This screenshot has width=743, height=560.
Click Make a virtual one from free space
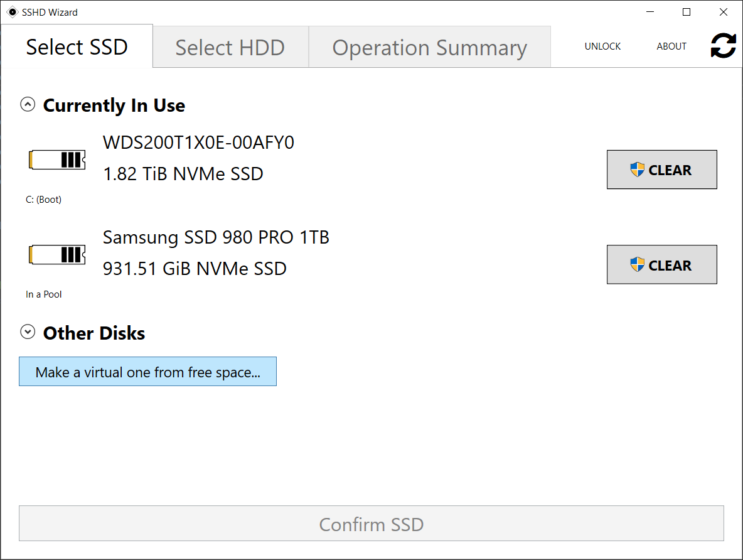(x=147, y=372)
